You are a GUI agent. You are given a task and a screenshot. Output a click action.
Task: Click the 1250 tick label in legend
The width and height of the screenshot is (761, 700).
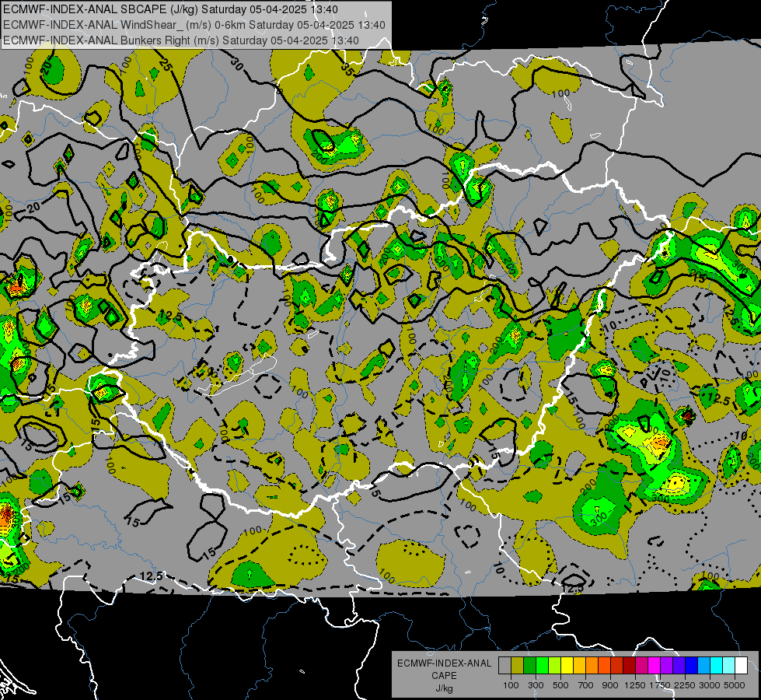pyautogui.click(x=635, y=685)
